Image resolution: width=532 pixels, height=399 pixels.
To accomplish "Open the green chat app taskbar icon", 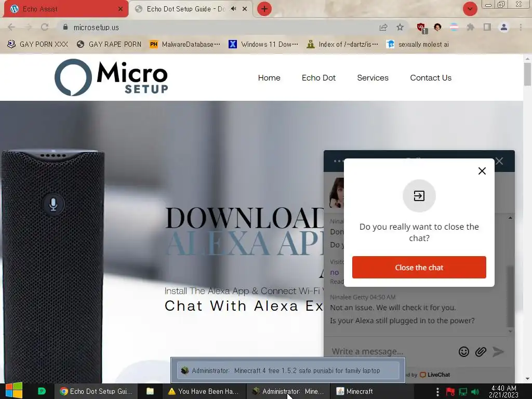I will (42, 391).
